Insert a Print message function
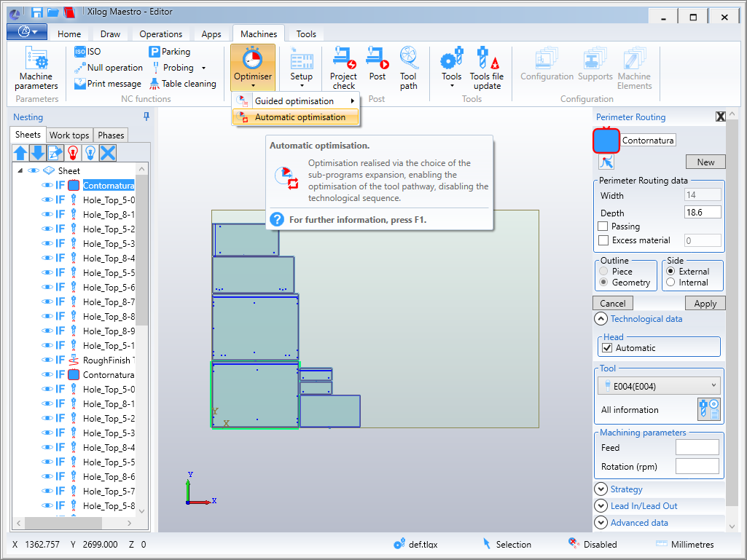This screenshot has height=560, width=747. [x=108, y=84]
